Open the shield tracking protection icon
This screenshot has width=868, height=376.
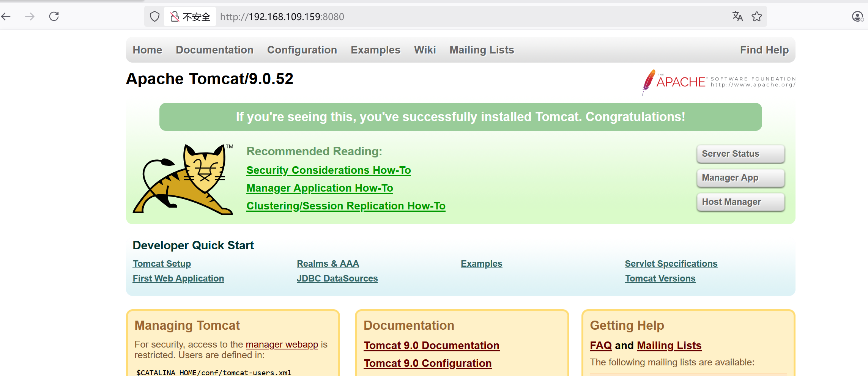[x=154, y=16]
